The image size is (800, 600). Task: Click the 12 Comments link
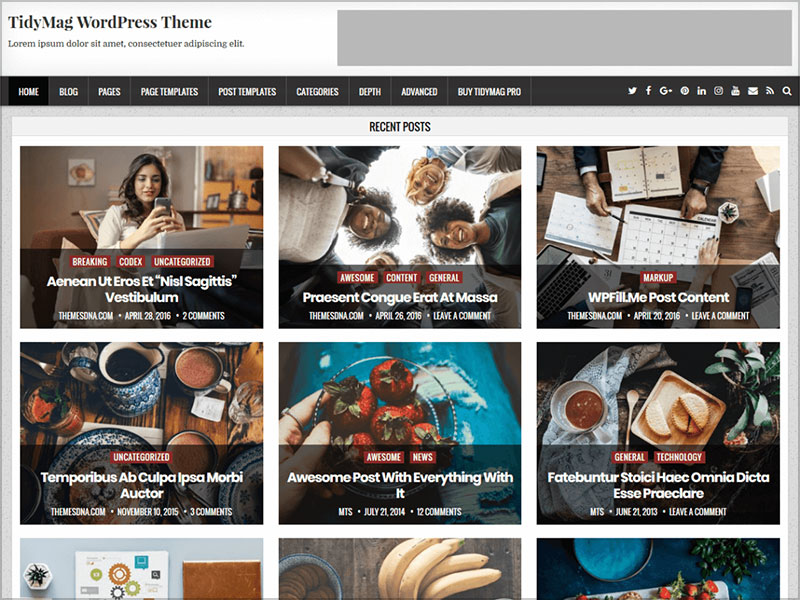tap(439, 511)
